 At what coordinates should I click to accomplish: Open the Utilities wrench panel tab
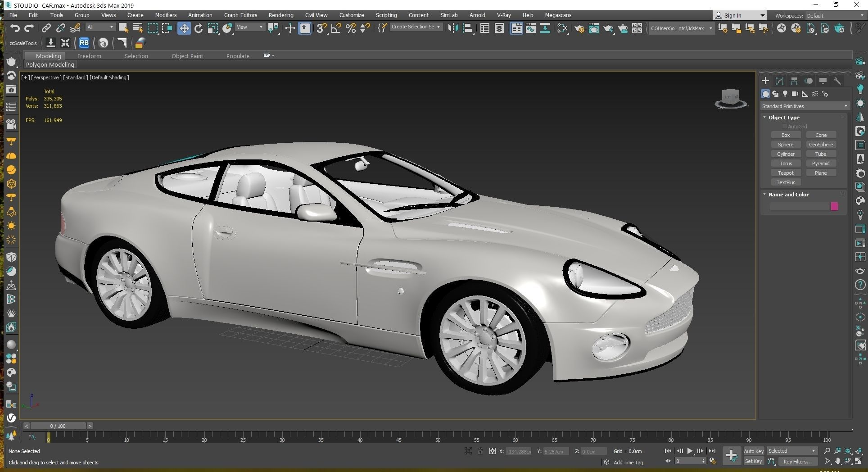pos(837,81)
